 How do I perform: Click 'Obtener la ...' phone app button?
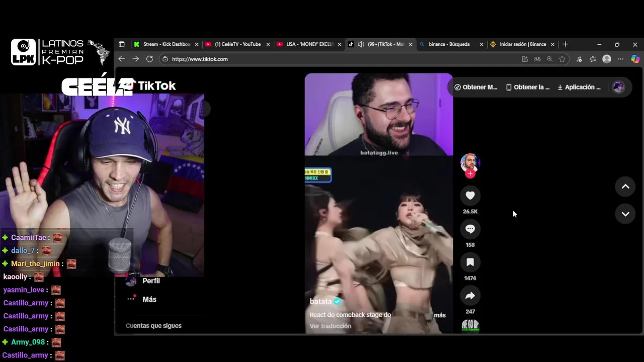(x=527, y=87)
